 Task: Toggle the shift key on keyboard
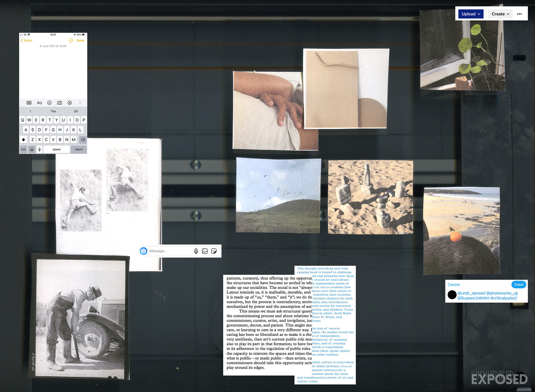tap(23, 139)
